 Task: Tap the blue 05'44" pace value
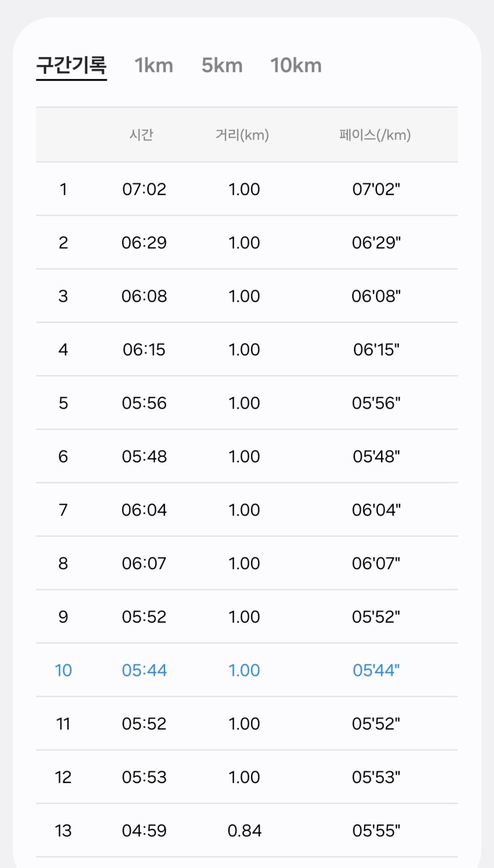(376, 670)
